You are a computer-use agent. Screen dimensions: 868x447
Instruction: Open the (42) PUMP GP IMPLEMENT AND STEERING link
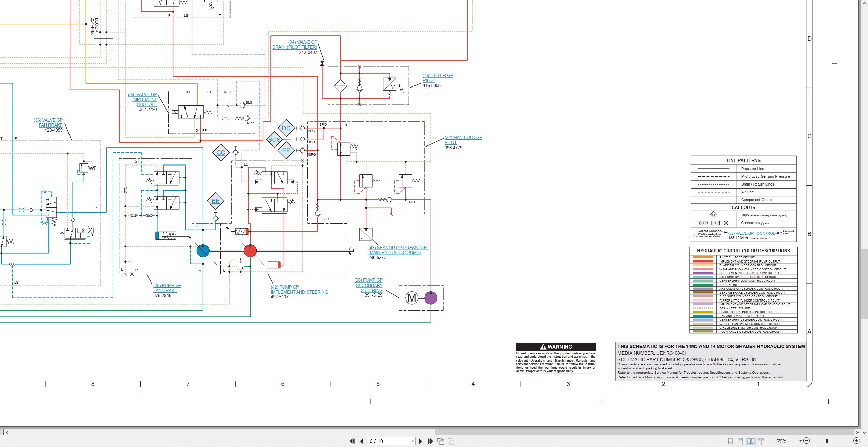click(x=299, y=289)
